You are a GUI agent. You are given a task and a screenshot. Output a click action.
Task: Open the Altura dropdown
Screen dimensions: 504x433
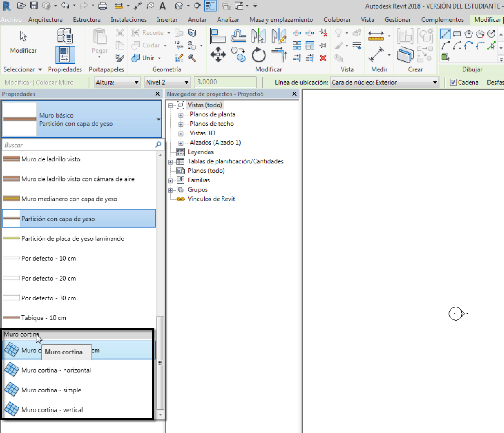117,82
